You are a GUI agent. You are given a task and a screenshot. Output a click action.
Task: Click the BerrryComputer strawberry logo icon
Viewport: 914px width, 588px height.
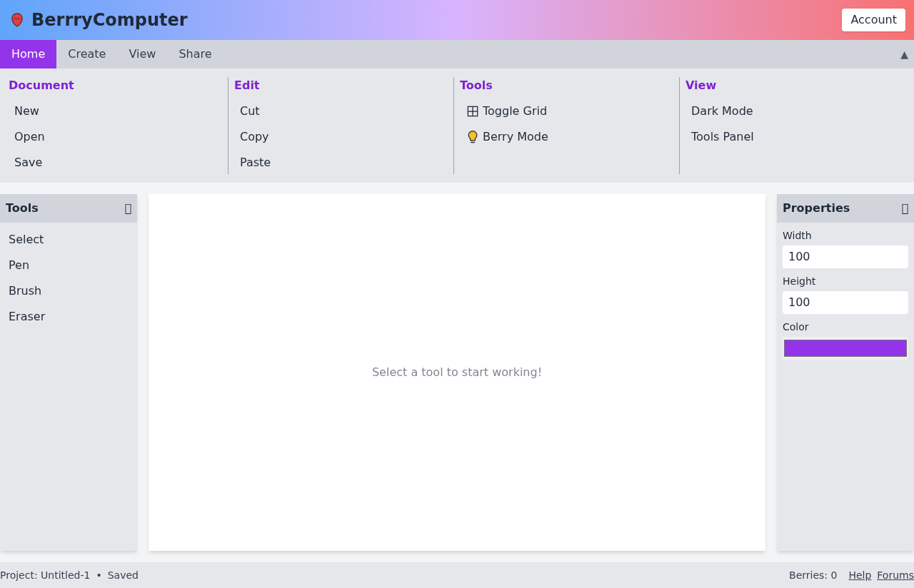point(16,19)
